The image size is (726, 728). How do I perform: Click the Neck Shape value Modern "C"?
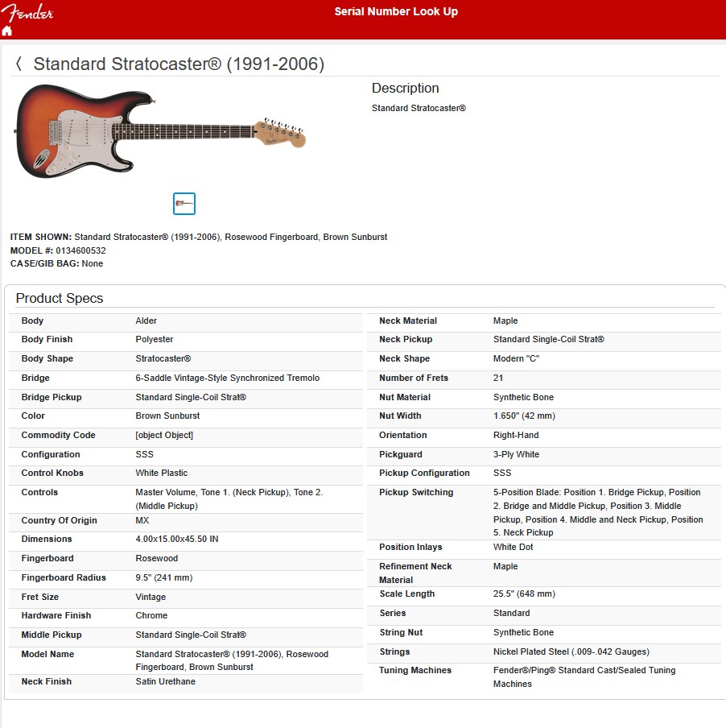(x=516, y=359)
